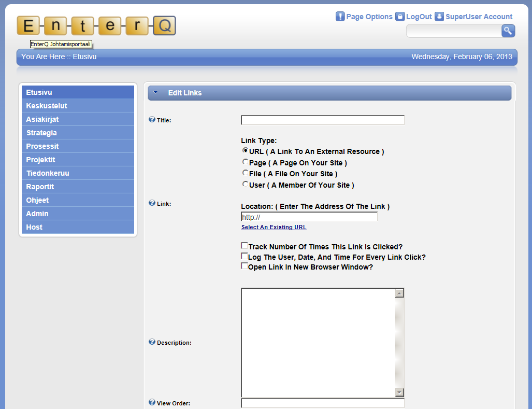Image resolution: width=532 pixels, height=409 pixels.
Task: Click the LogOut icon
Action: [x=400, y=16]
